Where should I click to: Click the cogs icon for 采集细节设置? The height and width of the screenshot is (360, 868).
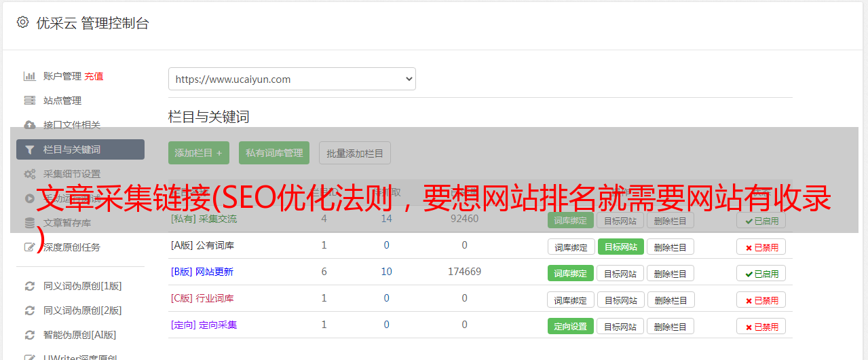coord(30,174)
